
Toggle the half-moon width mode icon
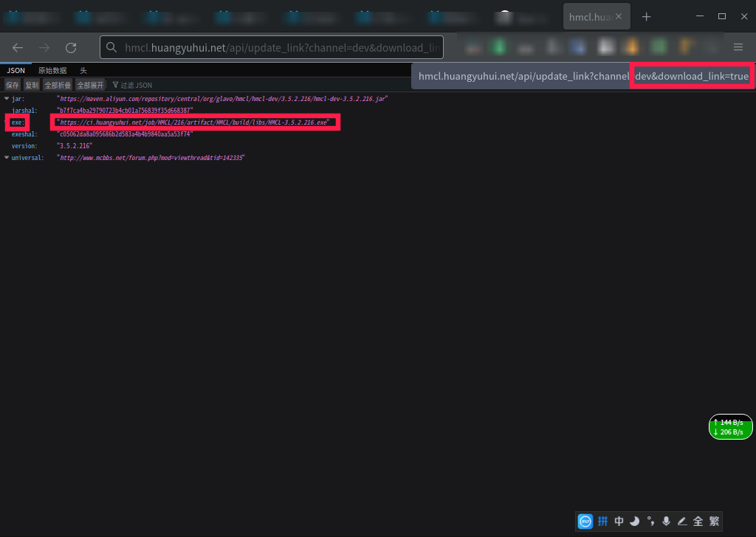(634, 521)
